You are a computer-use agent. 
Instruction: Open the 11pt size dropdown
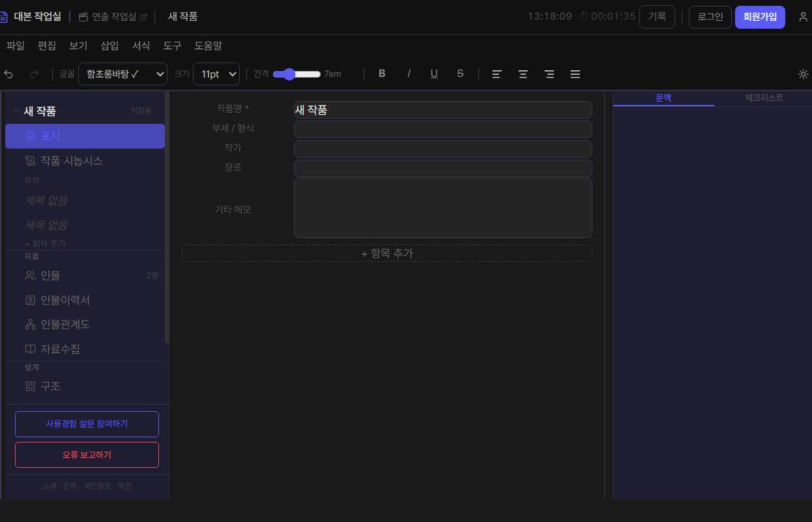pyautogui.click(x=216, y=74)
